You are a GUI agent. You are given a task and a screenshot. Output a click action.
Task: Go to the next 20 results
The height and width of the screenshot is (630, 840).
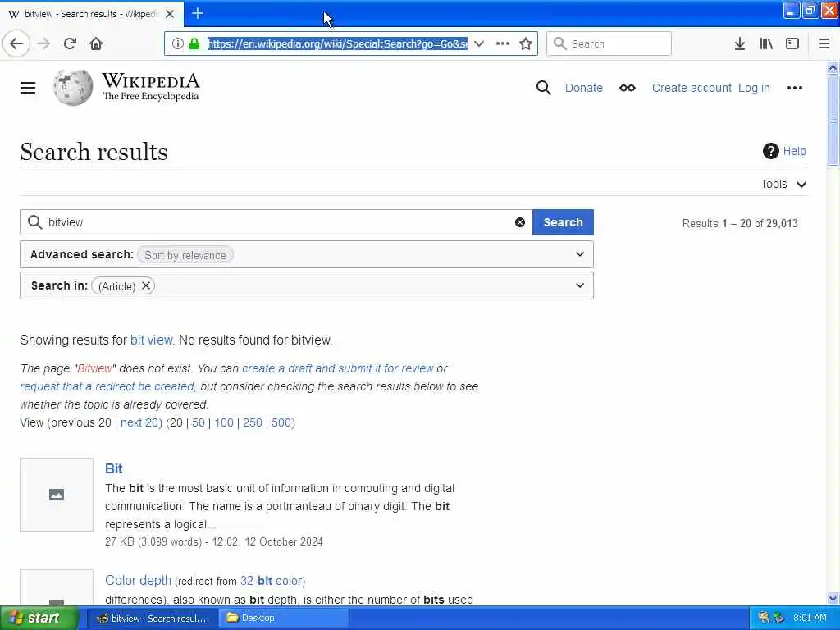click(x=139, y=422)
